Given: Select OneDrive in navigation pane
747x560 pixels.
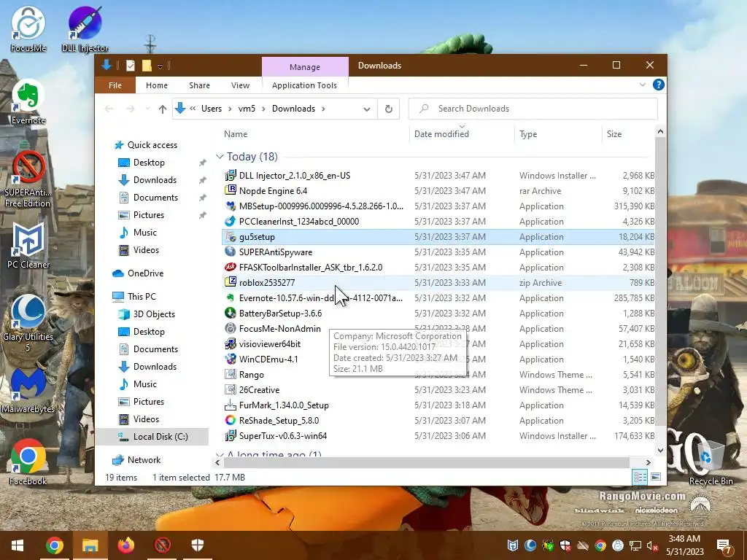Looking at the screenshot, I should (x=145, y=273).
